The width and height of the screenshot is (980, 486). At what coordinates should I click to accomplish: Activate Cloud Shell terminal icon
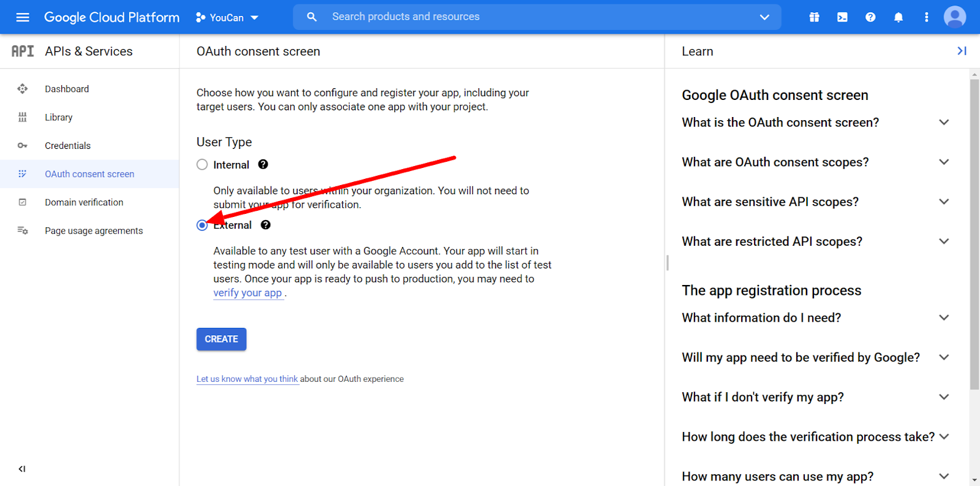tap(842, 17)
